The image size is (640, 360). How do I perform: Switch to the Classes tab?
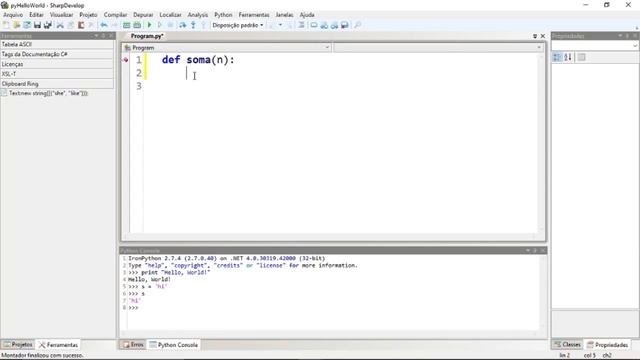(x=567, y=345)
